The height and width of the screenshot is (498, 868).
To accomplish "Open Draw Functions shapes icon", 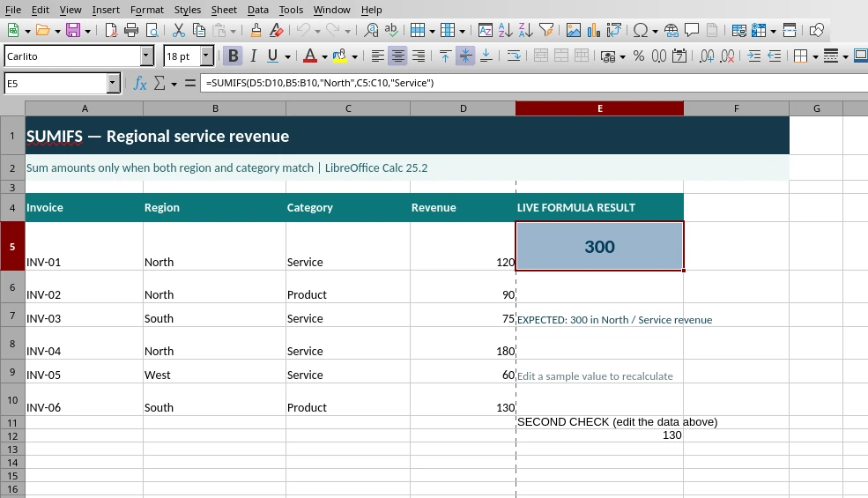I will [x=817, y=30].
